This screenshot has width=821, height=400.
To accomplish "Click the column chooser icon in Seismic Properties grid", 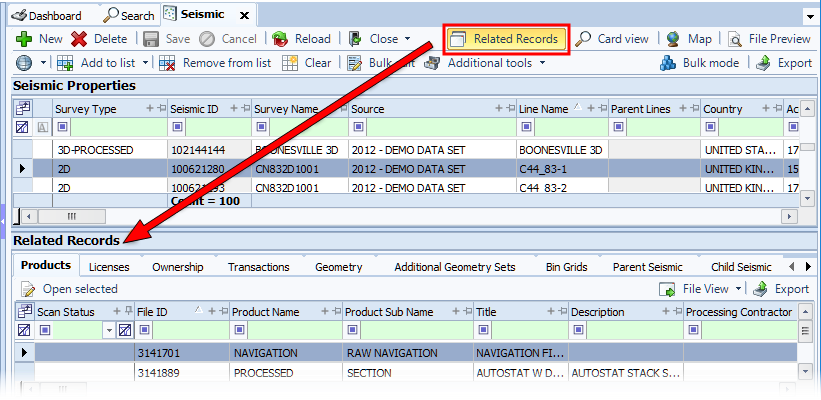I will tap(24, 108).
